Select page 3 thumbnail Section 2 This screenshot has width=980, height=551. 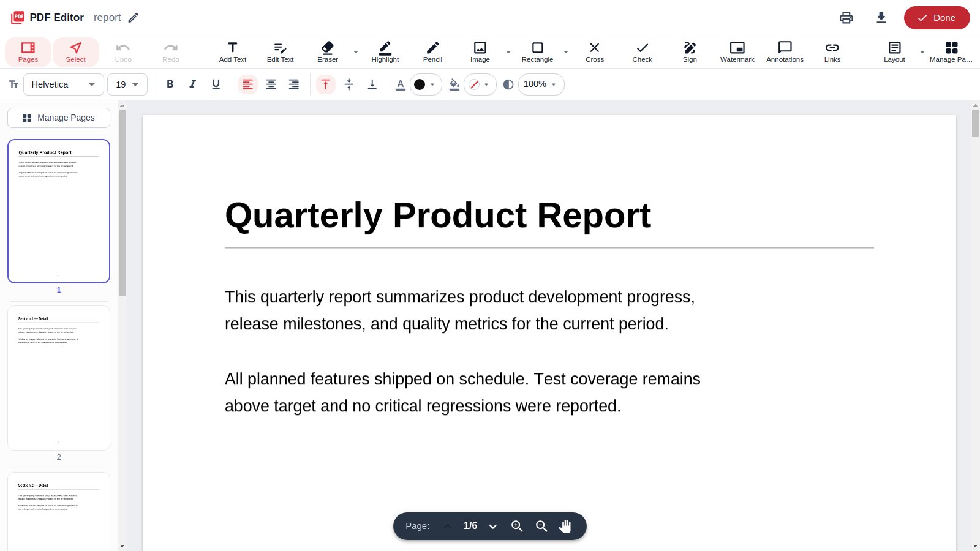[x=59, y=512]
